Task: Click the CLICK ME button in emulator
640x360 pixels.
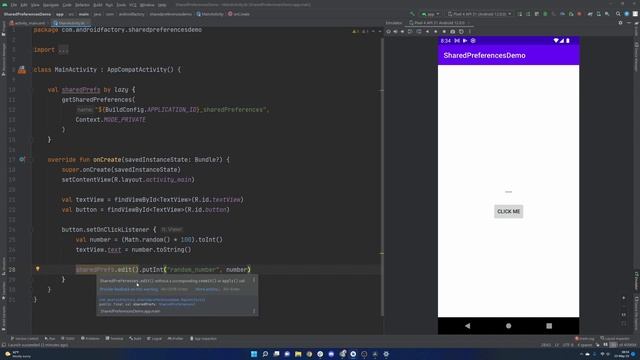Action: click(508, 211)
